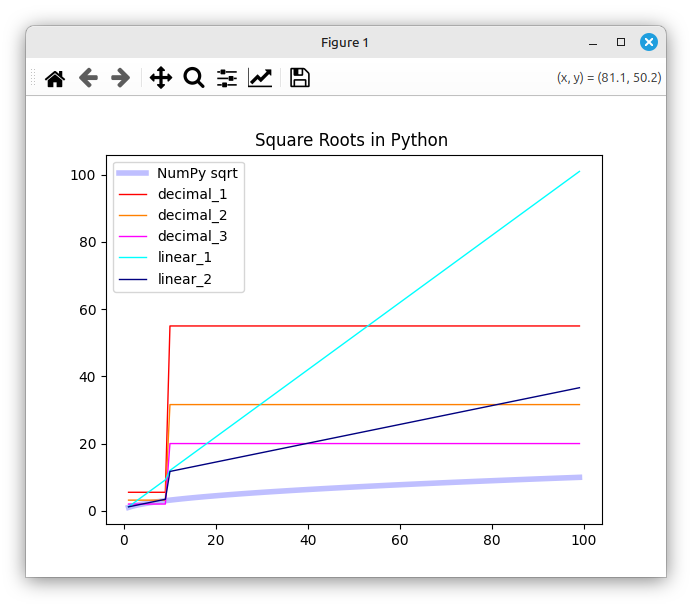Click the cyan linear_1 legend swatch
Image resolution: width=695 pixels, height=607 pixels.
134,258
